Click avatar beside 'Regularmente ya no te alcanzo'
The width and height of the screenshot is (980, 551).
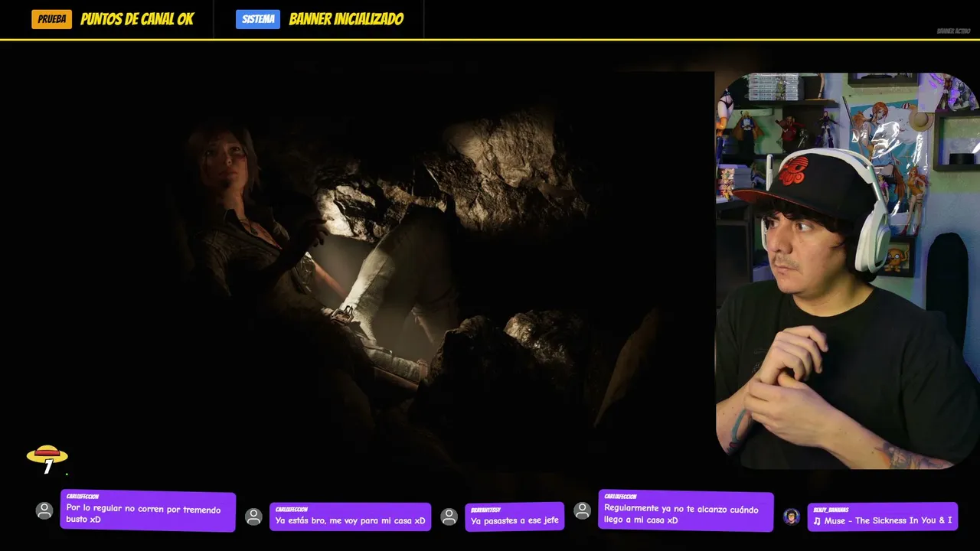[583, 510]
